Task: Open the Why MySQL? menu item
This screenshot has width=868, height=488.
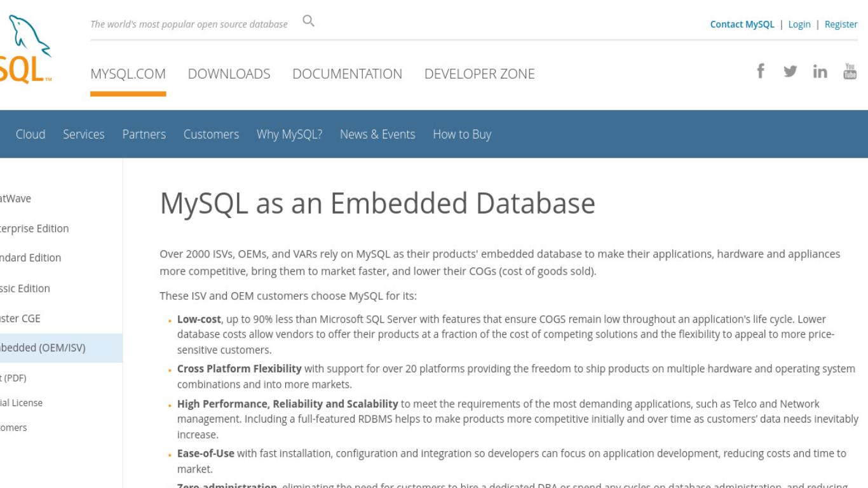Action: point(289,134)
